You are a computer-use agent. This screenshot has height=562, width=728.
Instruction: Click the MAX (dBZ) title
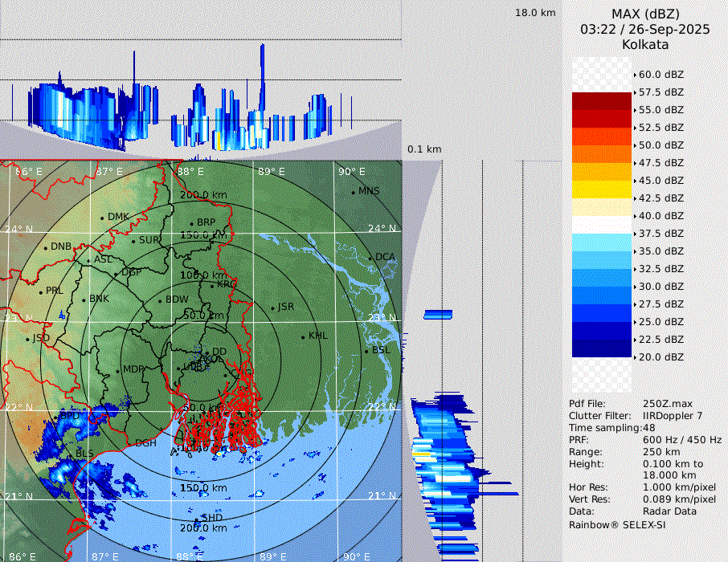[645, 14]
